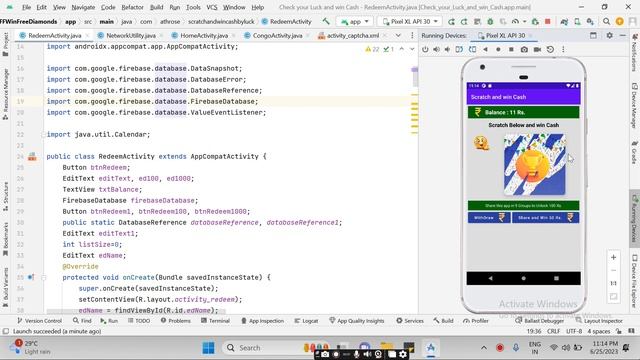The width and height of the screenshot is (640, 360).
Task: Tap Share and Win 50 Rs. in emulator
Action: click(x=545, y=218)
